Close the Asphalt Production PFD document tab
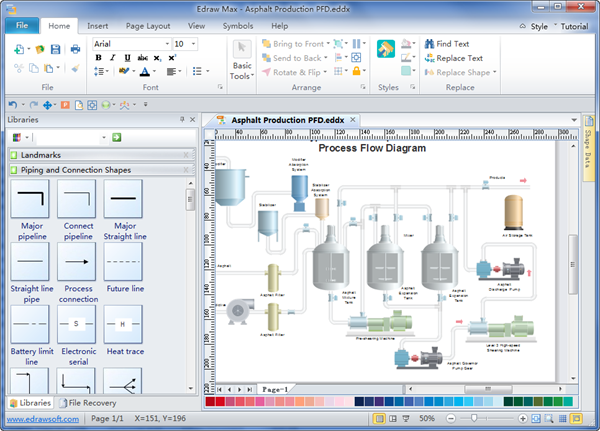Screen dimensions: 600x431 pyautogui.click(x=352, y=119)
